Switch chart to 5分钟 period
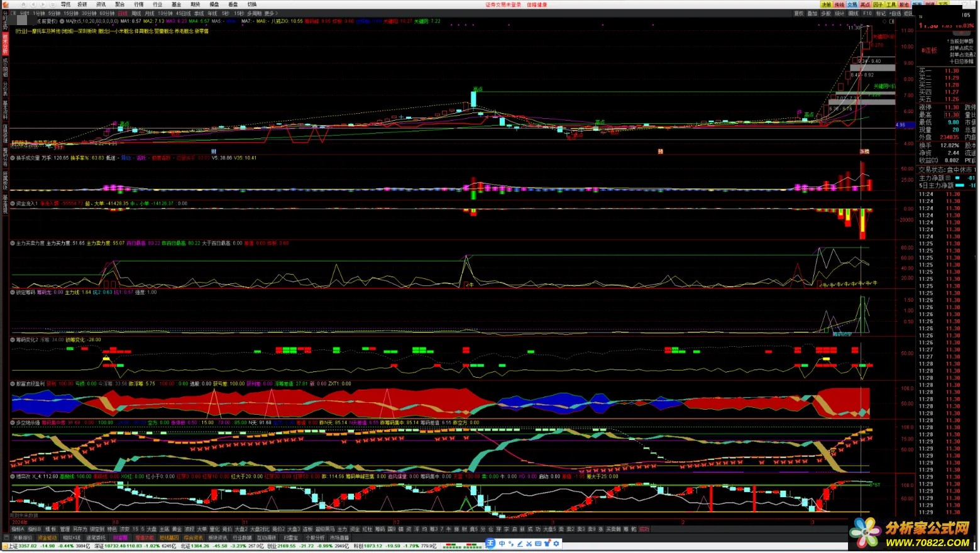The width and height of the screenshot is (980, 553). pos(54,13)
